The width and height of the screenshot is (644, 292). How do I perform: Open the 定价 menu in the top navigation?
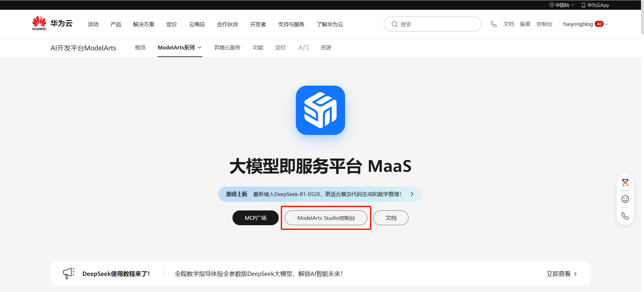tap(172, 24)
